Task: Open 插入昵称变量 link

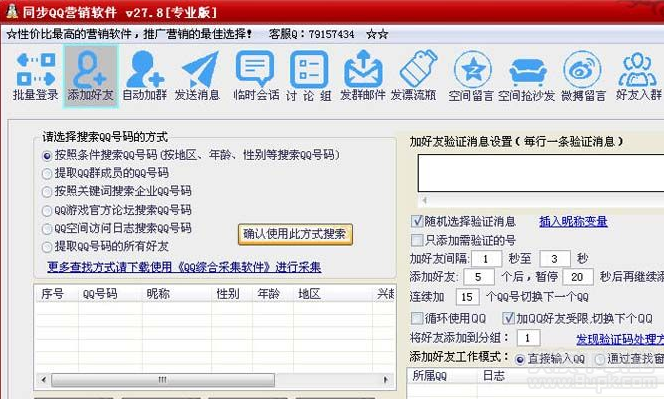Action: pos(573,222)
